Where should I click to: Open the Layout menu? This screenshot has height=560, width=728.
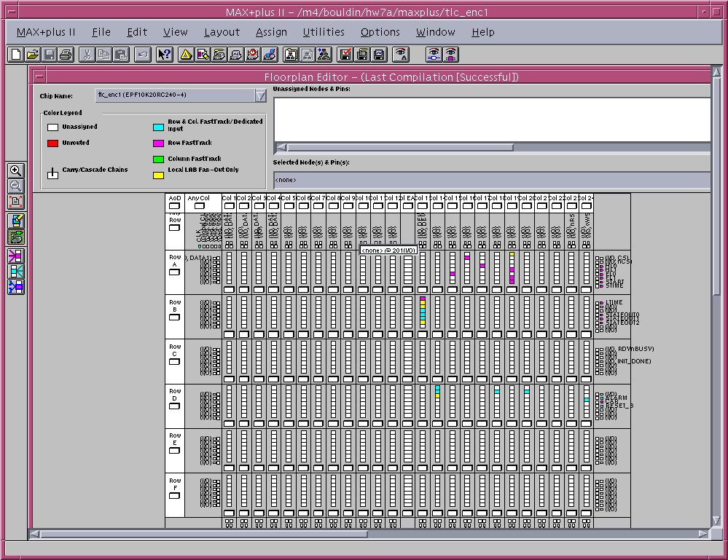coord(222,32)
